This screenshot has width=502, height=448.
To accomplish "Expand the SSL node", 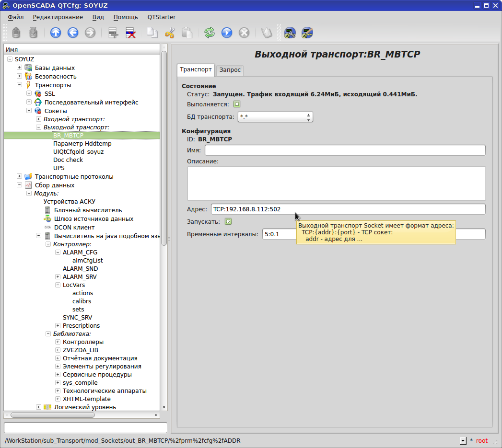I will click(29, 93).
